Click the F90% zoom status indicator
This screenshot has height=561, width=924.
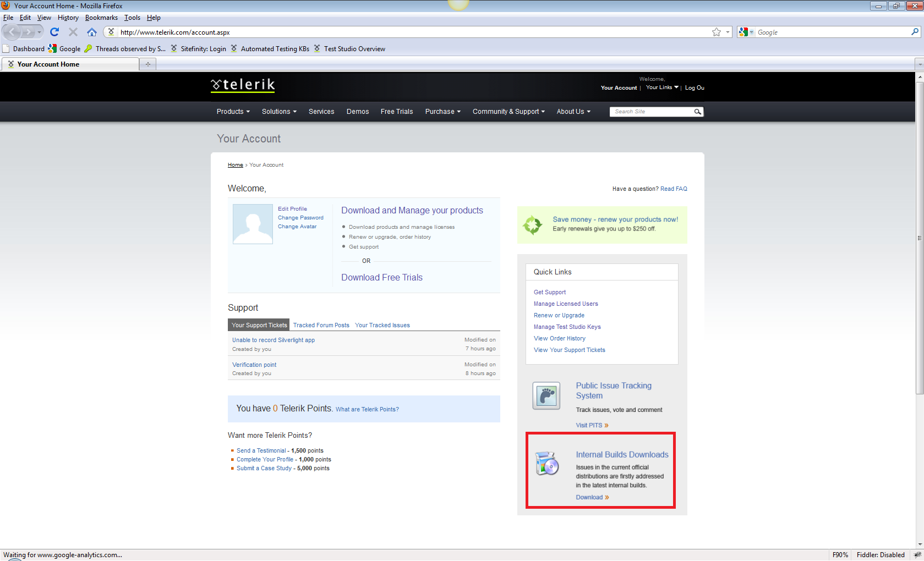(840, 555)
